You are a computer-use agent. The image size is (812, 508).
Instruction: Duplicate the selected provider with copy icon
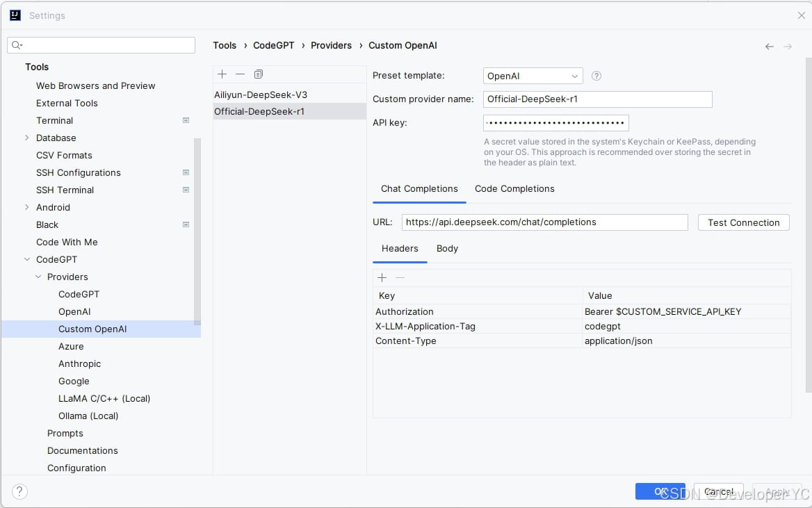click(x=259, y=74)
